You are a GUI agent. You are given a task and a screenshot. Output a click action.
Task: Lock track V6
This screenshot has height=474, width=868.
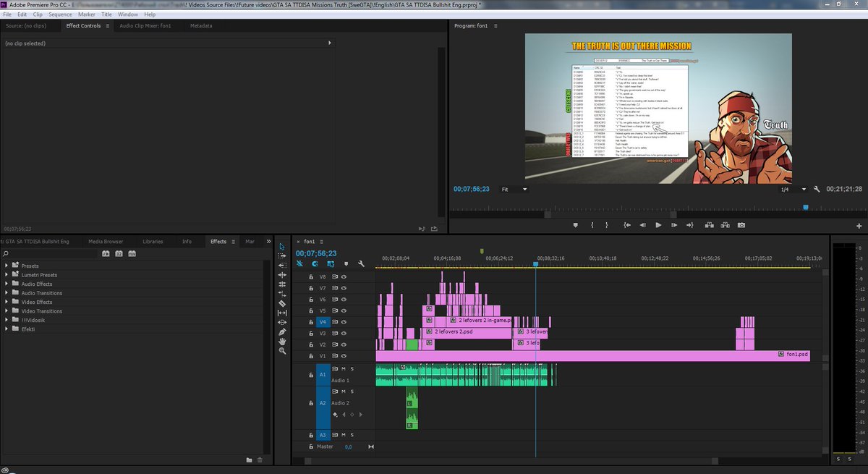pyautogui.click(x=312, y=299)
